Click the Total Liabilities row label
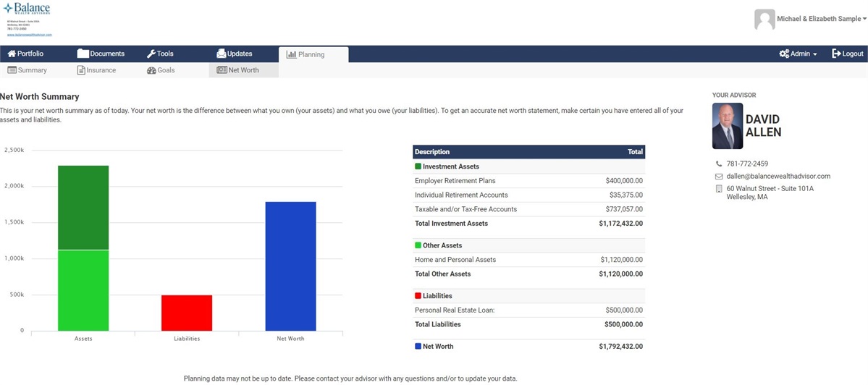This screenshot has height=385, width=868. pyautogui.click(x=437, y=324)
